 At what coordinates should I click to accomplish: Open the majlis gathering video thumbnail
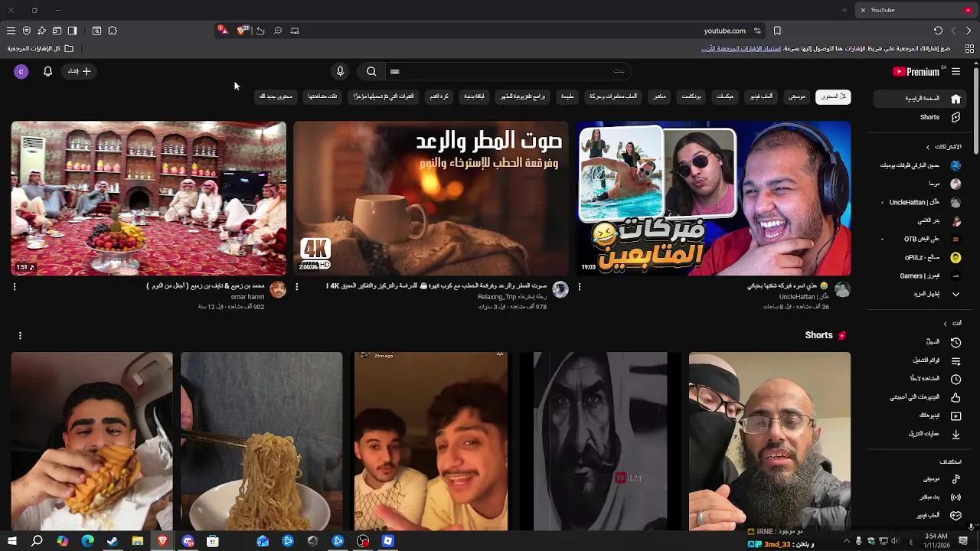click(149, 198)
